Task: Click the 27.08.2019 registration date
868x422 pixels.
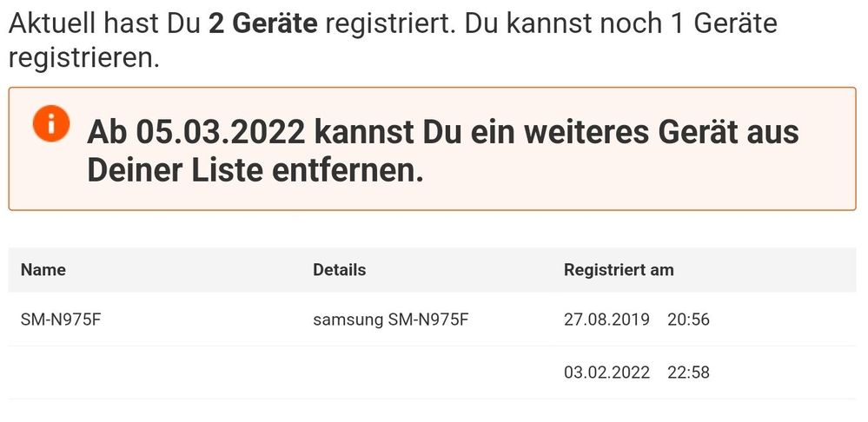Action: (606, 320)
